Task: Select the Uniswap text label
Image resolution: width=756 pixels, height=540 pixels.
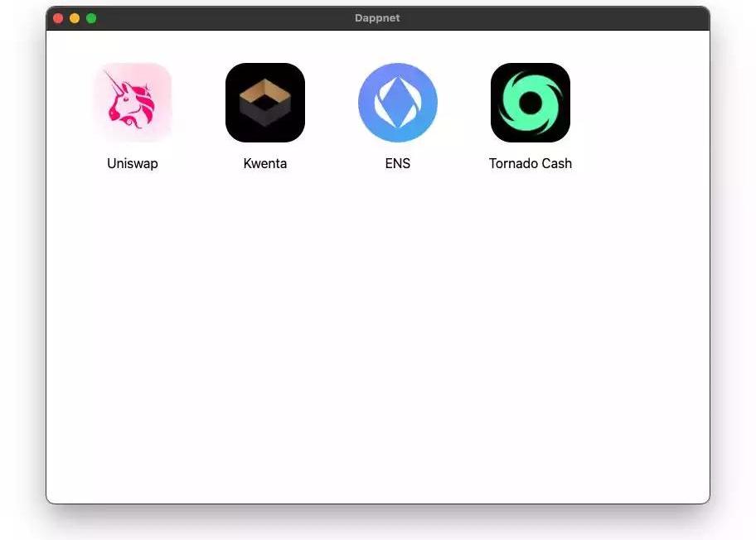Action: [x=133, y=164]
